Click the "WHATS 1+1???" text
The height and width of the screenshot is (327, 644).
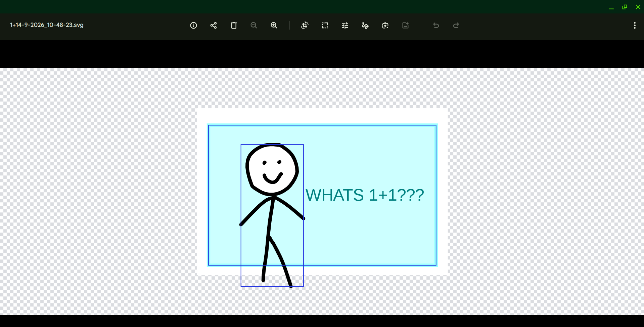pyautogui.click(x=365, y=195)
